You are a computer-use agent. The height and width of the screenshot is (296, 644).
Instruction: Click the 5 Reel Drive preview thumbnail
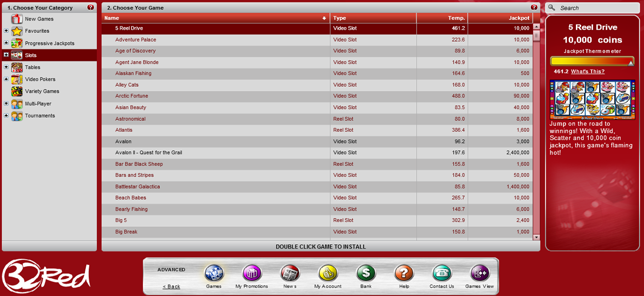tap(593, 100)
